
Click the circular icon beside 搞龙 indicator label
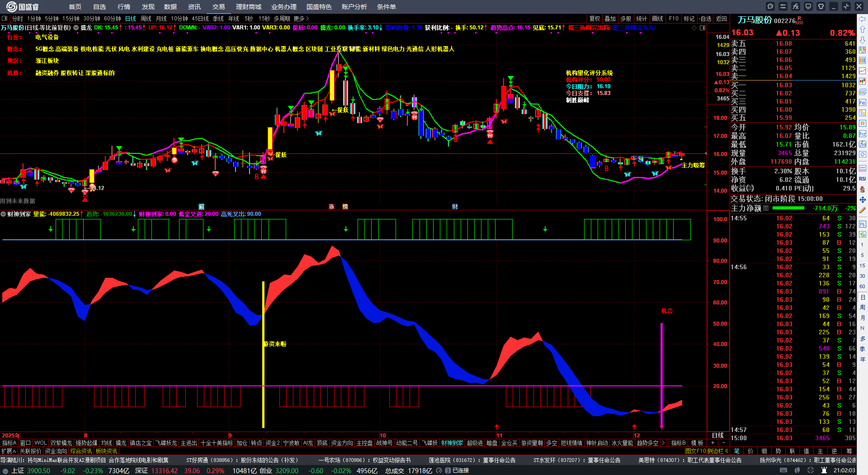[x=76, y=28]
